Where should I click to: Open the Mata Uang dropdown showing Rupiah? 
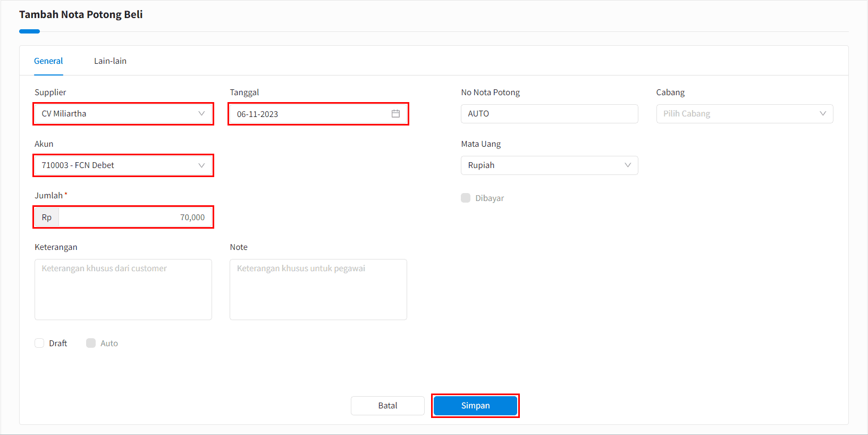click(549, 165)
